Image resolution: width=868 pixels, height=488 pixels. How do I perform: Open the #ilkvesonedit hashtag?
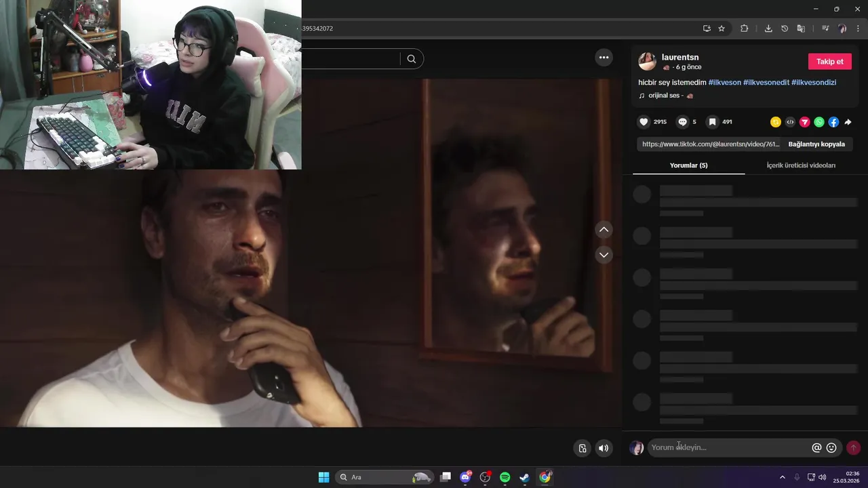click(x=766, y=83)
